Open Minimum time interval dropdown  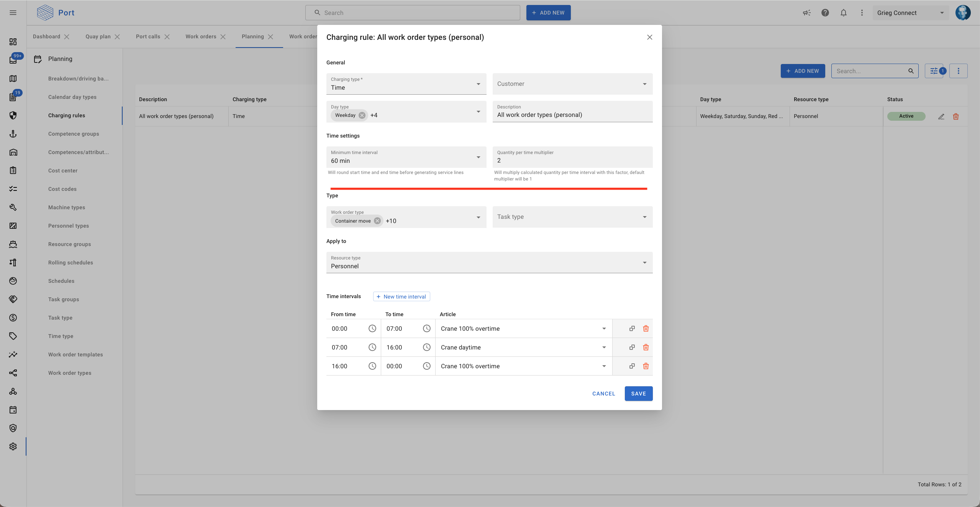tap(478, 157)
